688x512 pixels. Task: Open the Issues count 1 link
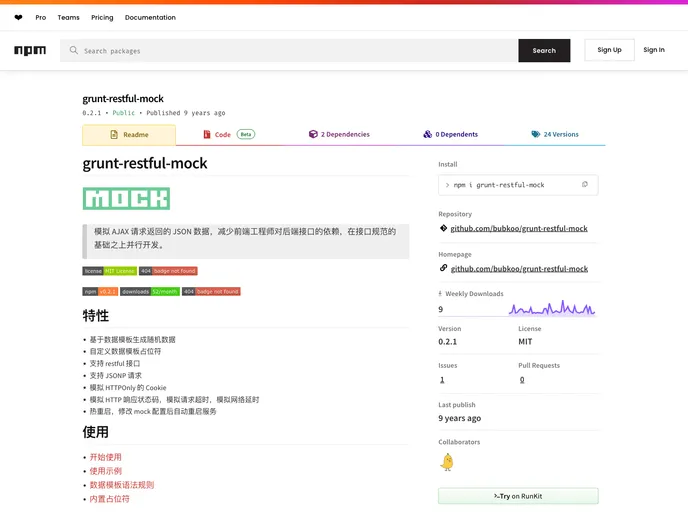442,380
